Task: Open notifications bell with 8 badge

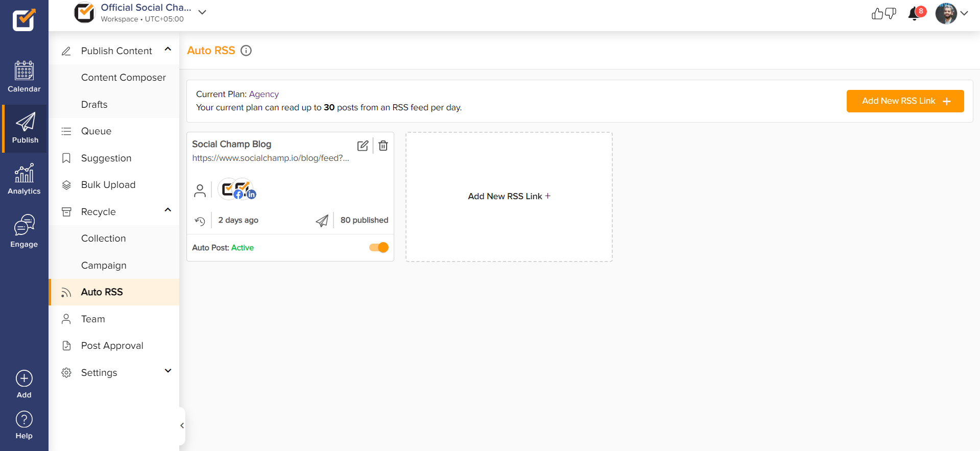Action: tap(917, 13)
